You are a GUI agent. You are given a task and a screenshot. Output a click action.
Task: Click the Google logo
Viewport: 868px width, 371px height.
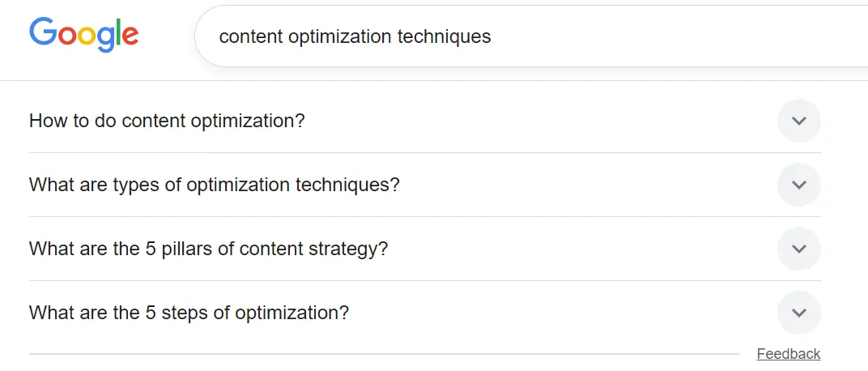tap(84, 35)
